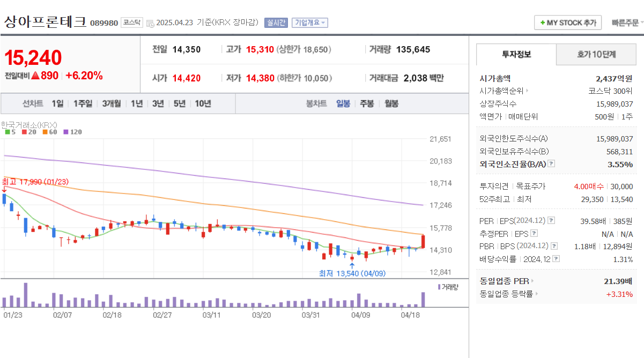Screen dimensions: 644x358
Task: Click the MY STOCK 추가 button
Action: [x=567, y=22]
